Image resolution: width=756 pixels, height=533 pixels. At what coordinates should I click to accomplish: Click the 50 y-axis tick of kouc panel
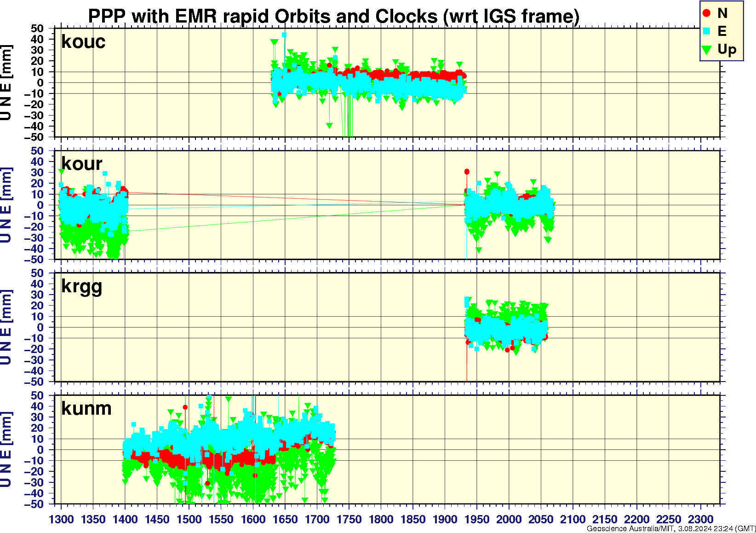pos(37,29)
